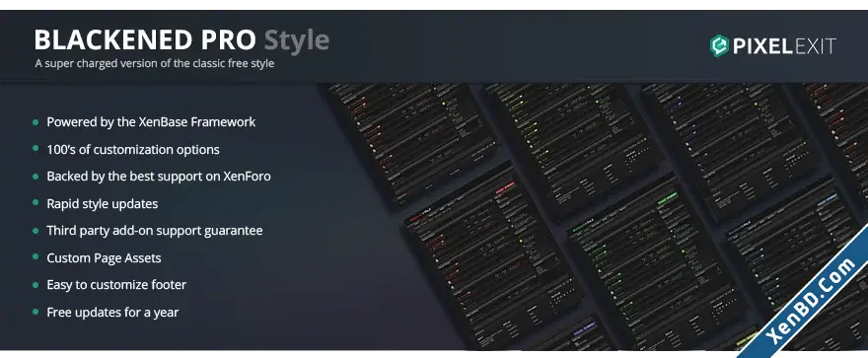868x358 pixels.
Task: Click the Pixel Exit hexagon logo icon
Action: [718, 46]
